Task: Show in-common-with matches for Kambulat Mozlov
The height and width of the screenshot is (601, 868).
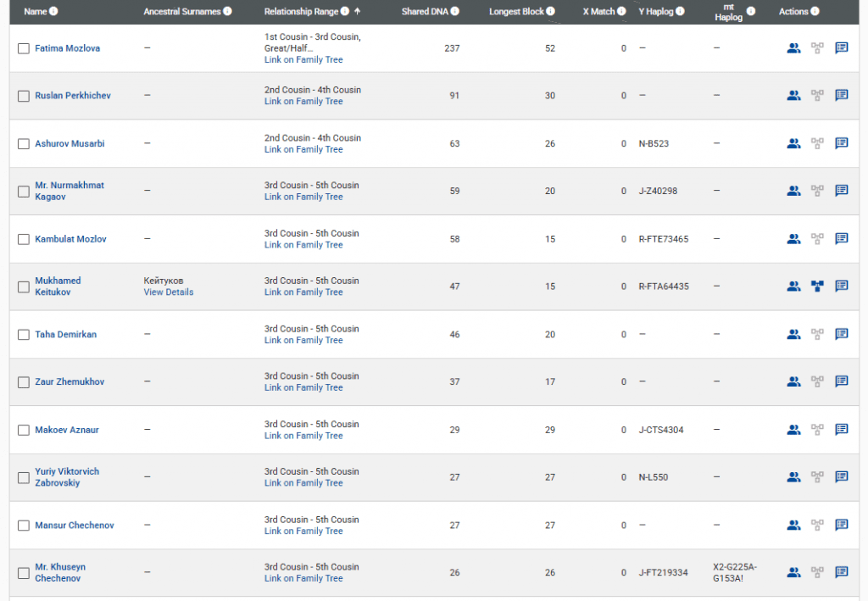Action: 793,239
